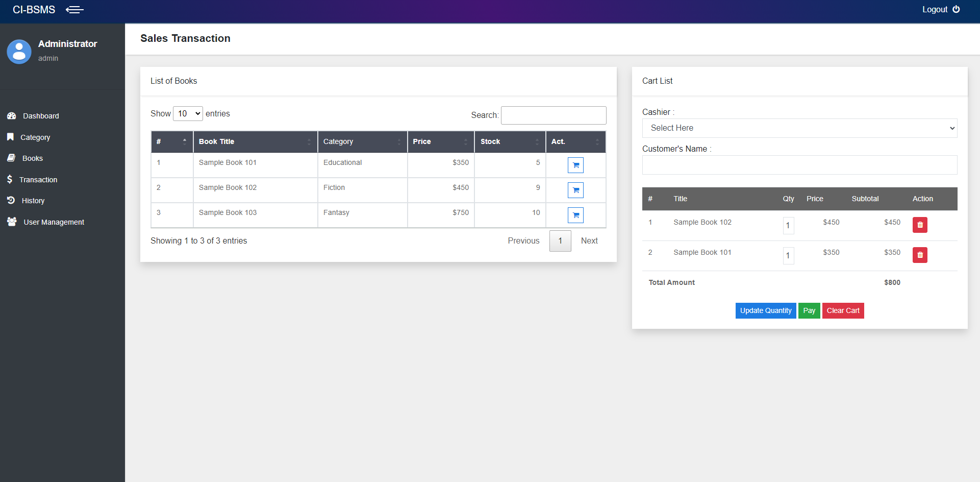Click the Showing 1 to 3 entries text

(x=198, y=240)
